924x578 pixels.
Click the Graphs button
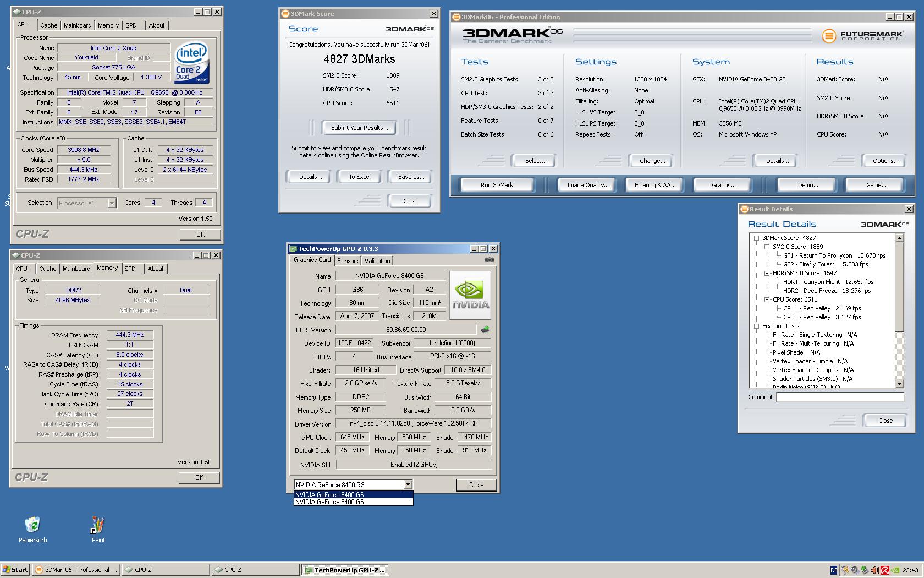click(x=723, y=185)
